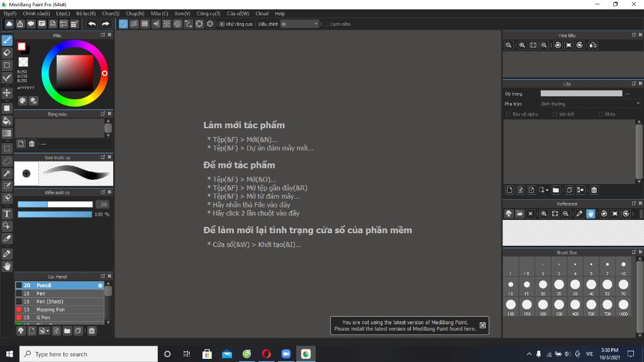Toggle the parallel snap icon
644x362 pixels.
click(x=134, y=24)
